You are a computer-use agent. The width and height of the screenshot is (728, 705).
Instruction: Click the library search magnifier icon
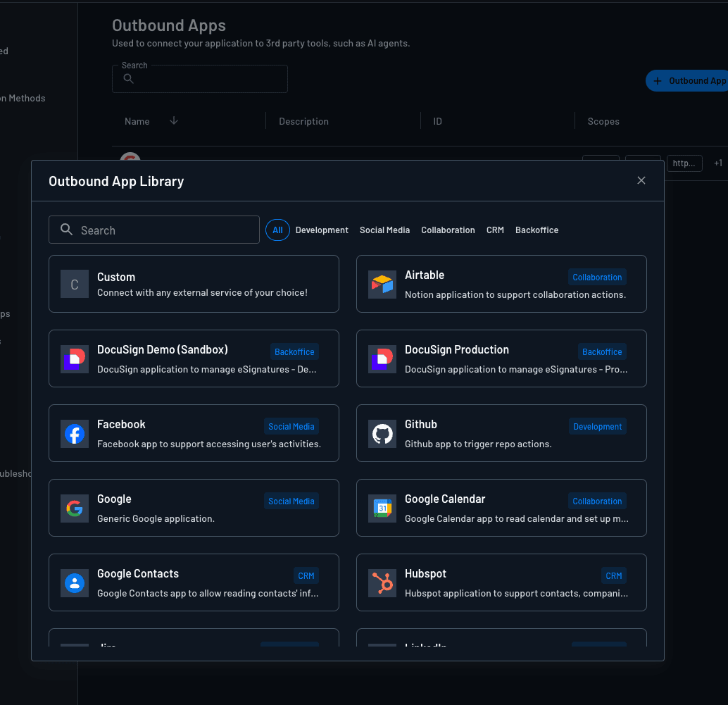66,230
